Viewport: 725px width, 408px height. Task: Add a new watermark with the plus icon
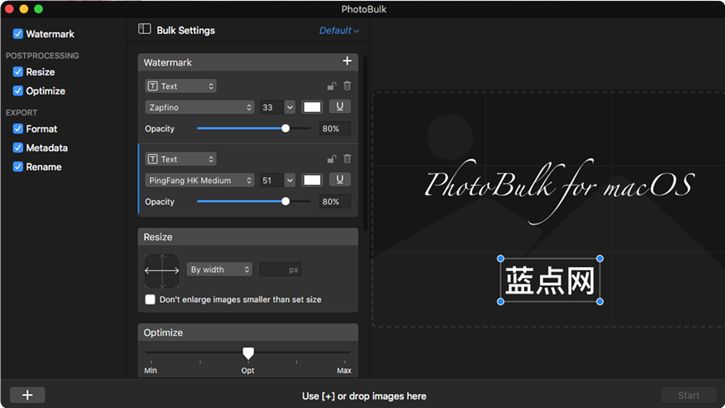coord(347,61)
